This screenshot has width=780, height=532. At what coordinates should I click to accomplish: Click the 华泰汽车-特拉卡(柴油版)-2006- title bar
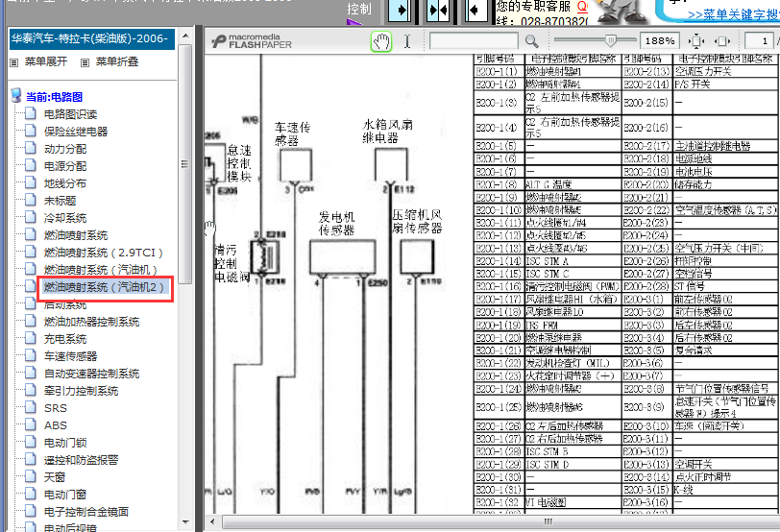(x=92, y=38)
